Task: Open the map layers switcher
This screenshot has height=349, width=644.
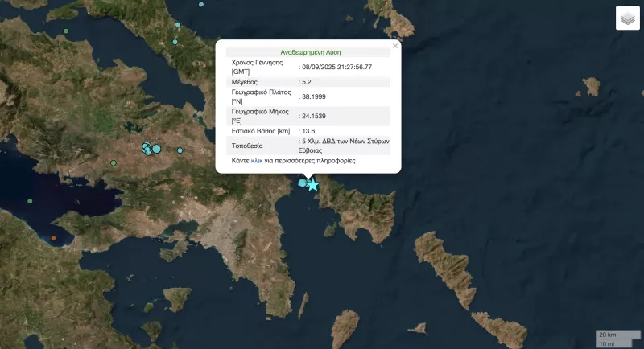Action: 627,18
